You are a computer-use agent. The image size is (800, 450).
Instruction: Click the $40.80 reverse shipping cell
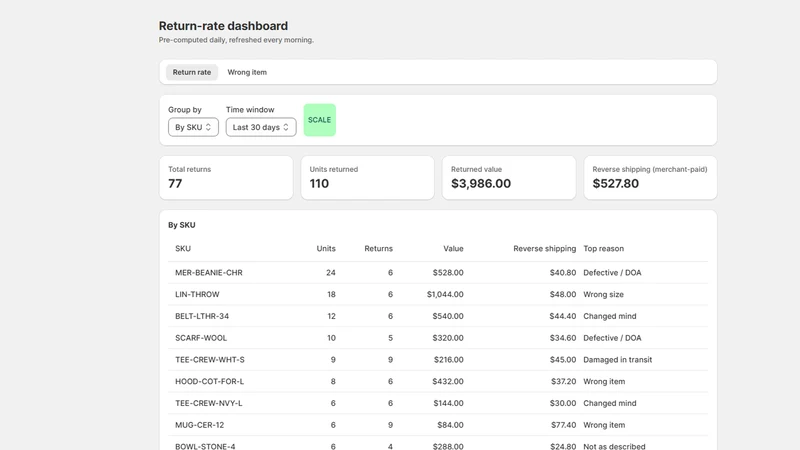coord(563,272)
